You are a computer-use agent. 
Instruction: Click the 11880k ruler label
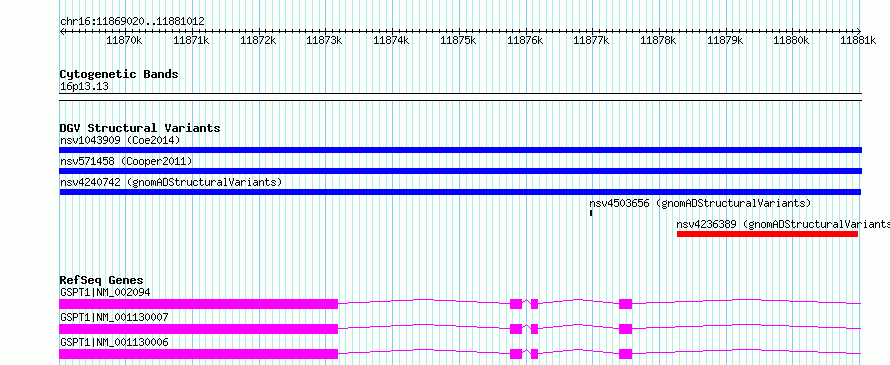tap(792, 40)
